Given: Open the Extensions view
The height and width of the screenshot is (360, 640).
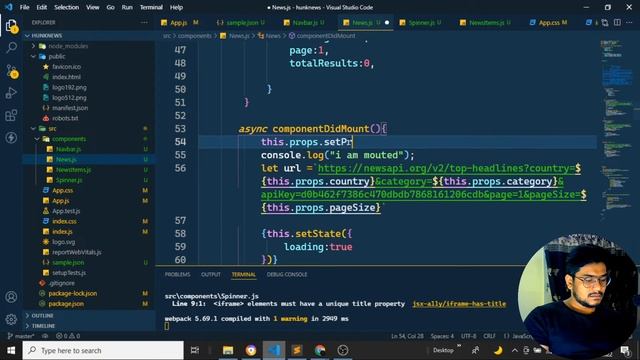Looking at the screenshot, I should pyautogui.click(x=11, y=116).
